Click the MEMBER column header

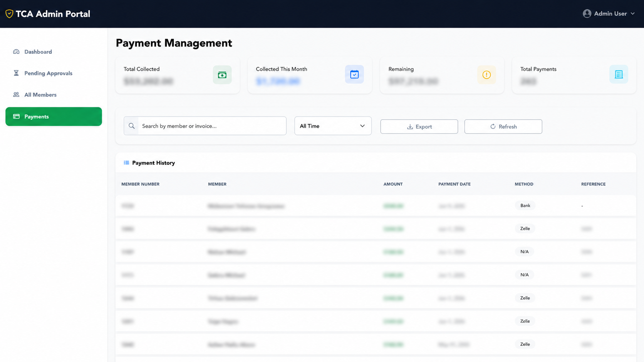click(217, 184)
